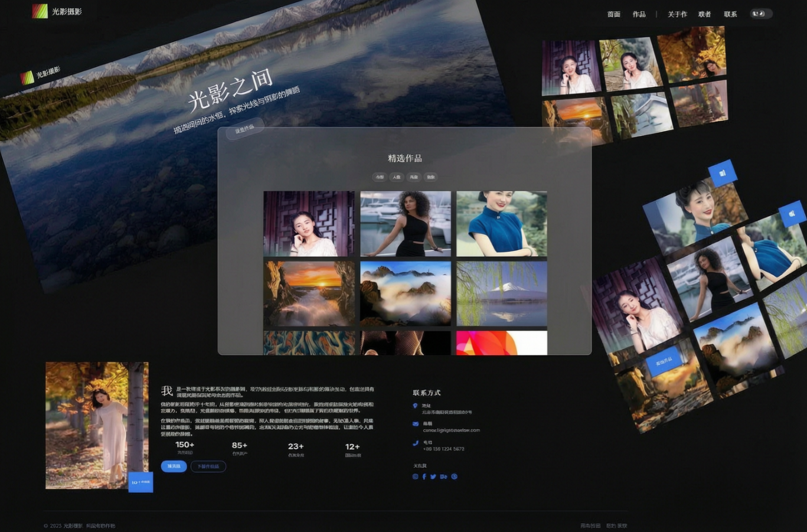Click the pill button under the hero subtitle
This screenshot has width=807, height=532.
click(244, 129)
